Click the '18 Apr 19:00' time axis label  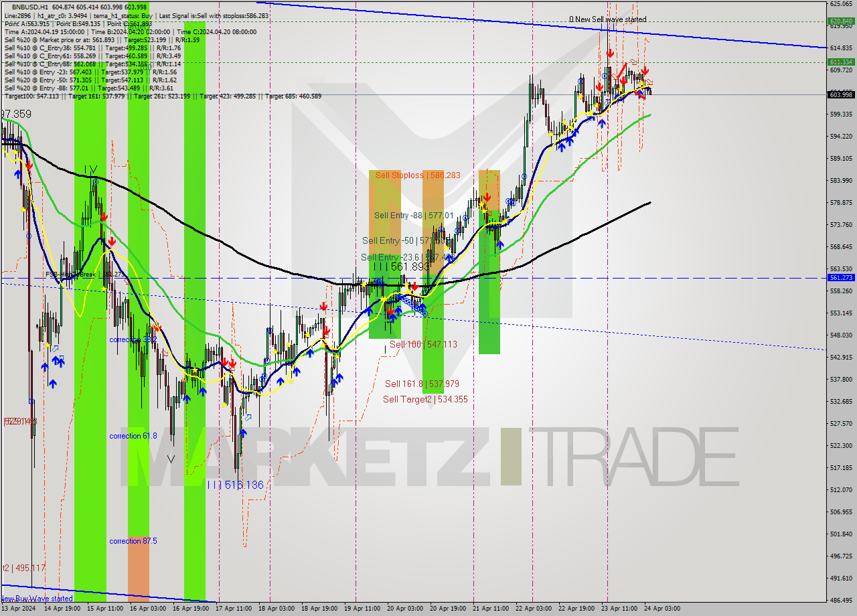coord(318,609)
